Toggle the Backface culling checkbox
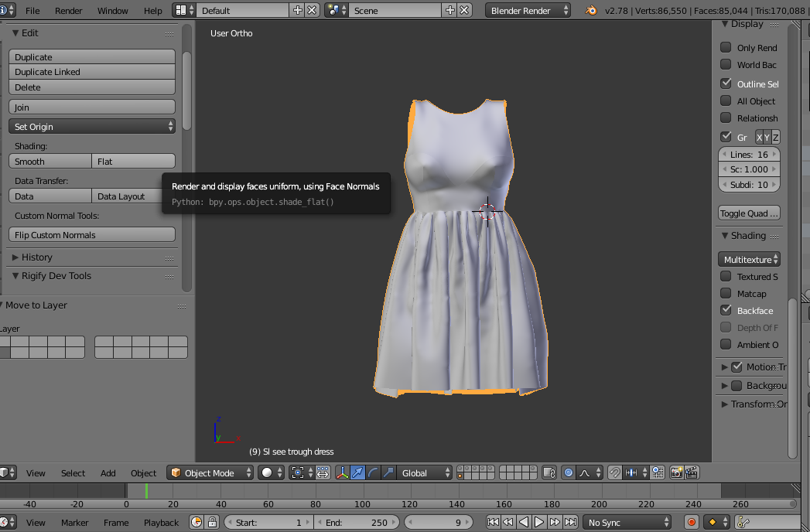The image size is (810, 532). coord(726,310)
